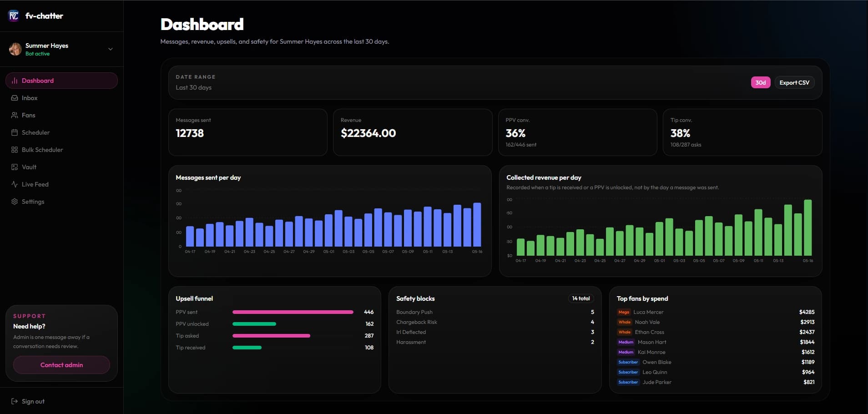Screen dimensions: 868x414
Task: Click the Revenue value $22364.00
Action: coord(368,133)
